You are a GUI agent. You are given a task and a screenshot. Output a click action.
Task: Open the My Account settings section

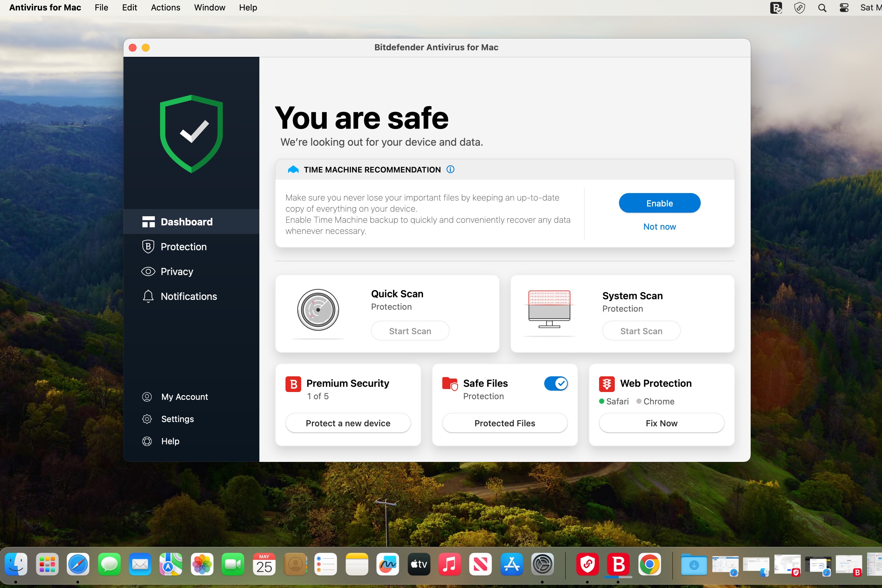click(x=185, y=396)
